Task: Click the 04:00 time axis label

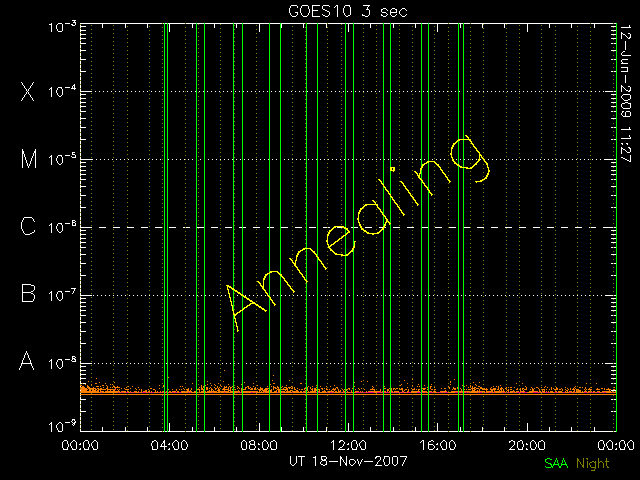Action: click(169, 444)
